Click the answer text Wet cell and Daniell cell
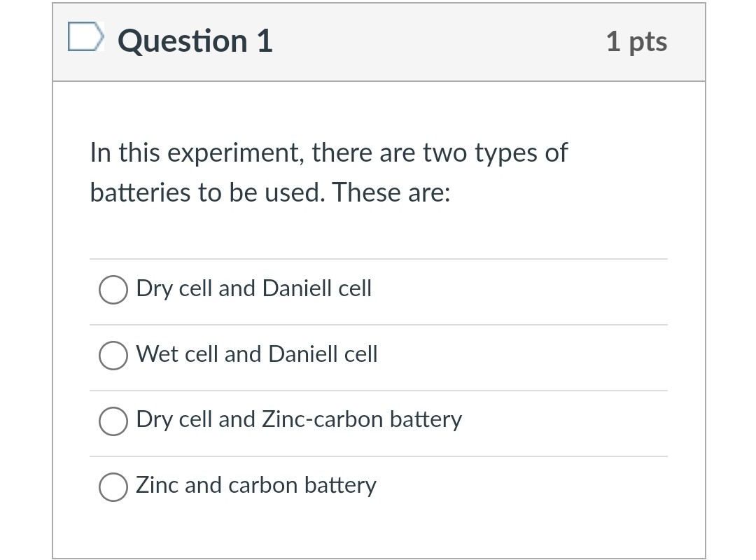This screenshot has width=756, height=560. [256, 354]
